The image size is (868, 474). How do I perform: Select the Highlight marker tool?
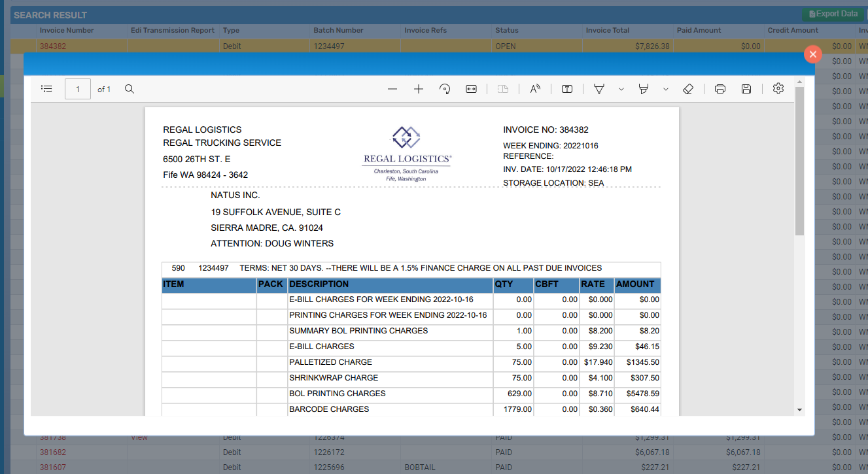pyautogui.click(x=643, y=89)
